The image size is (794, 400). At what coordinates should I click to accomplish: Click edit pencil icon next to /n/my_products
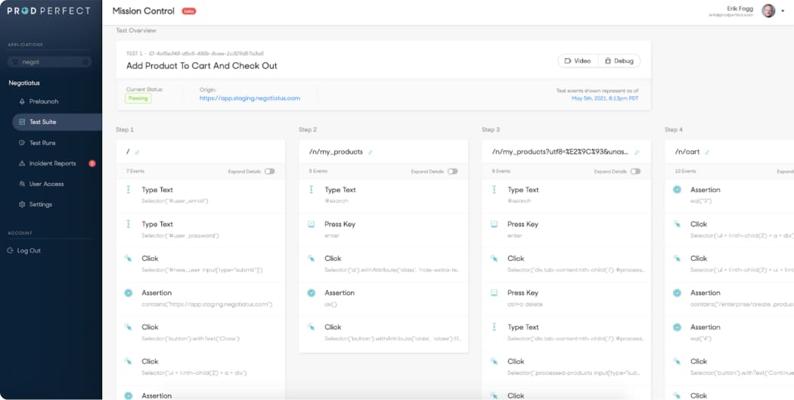[x=370, y=152]
